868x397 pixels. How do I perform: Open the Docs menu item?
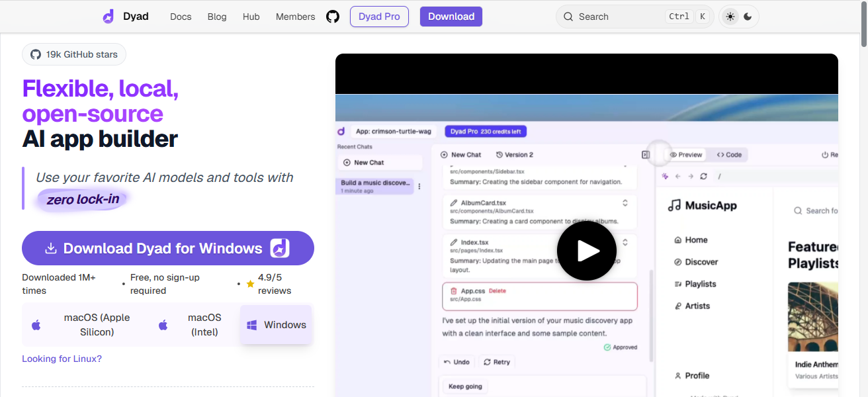coord(181,17)
